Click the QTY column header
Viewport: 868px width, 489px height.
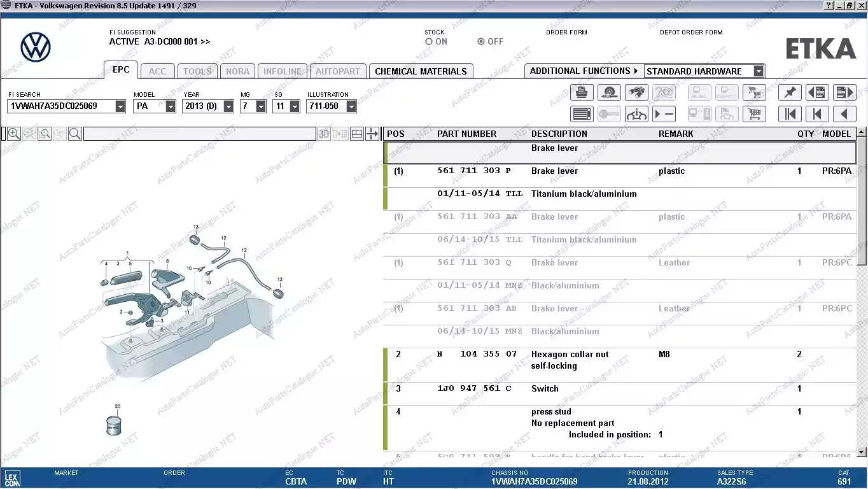pyautogui.click(x=806, y=134)
